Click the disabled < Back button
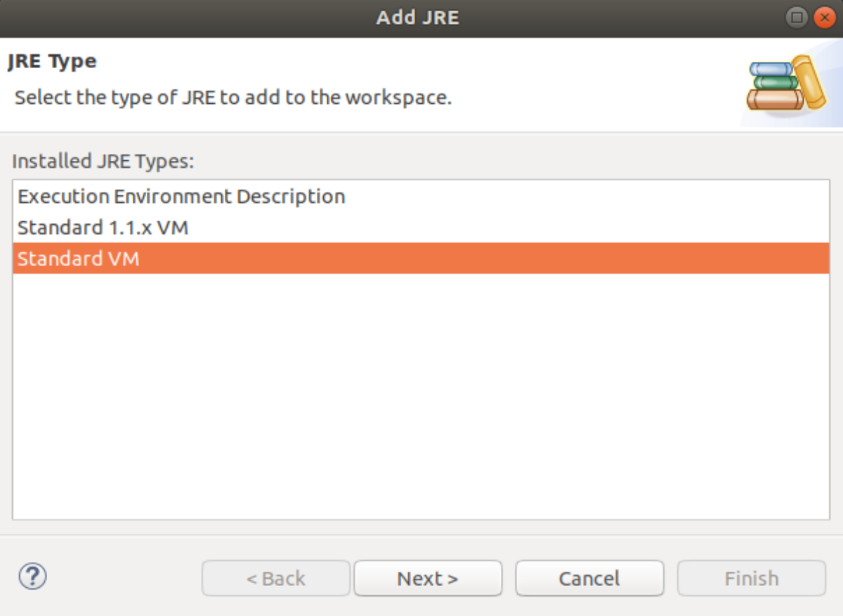 pyautogui.click(x=275, y=578)
